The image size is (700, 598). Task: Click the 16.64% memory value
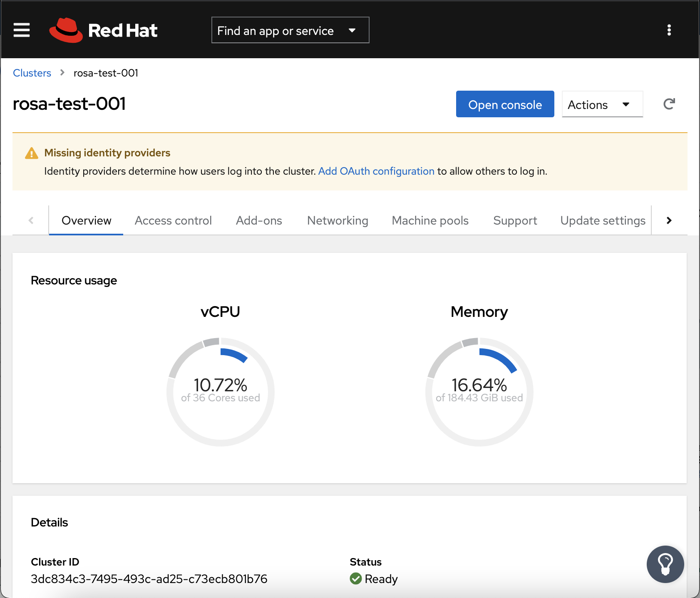pyautogui.click(x=479, y=385)
